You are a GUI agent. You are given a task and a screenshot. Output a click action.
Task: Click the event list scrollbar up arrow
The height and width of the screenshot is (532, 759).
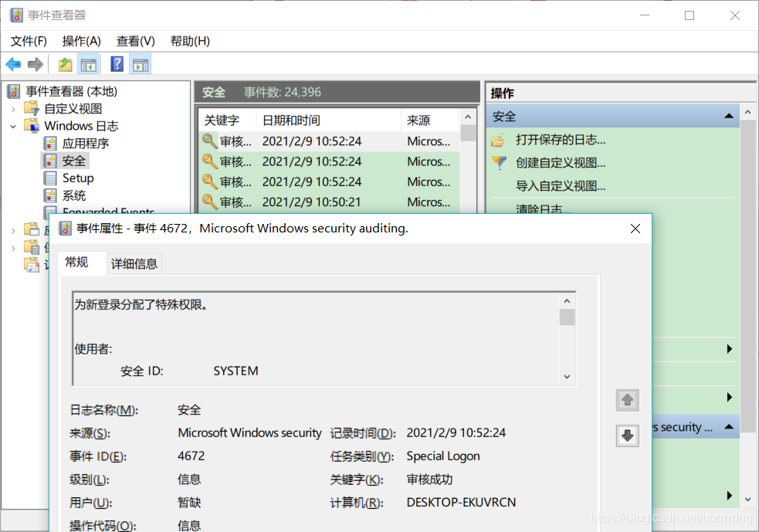(x=468, y=117)
